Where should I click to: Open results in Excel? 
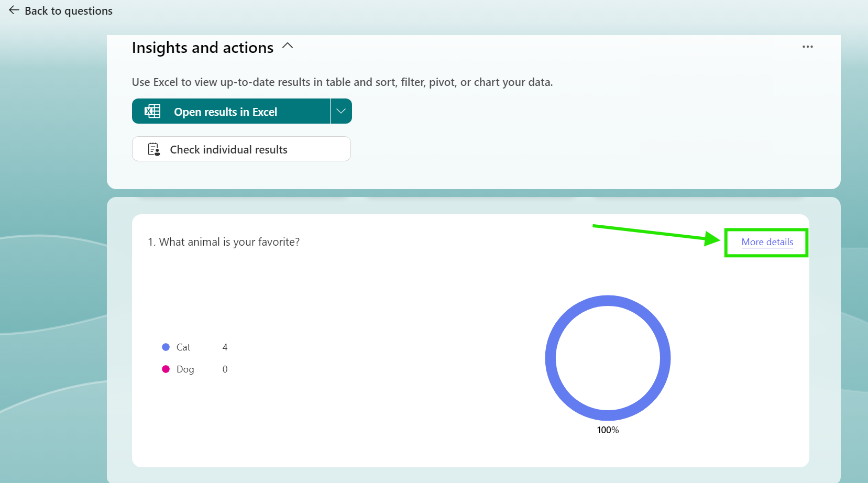click(231, 111)
